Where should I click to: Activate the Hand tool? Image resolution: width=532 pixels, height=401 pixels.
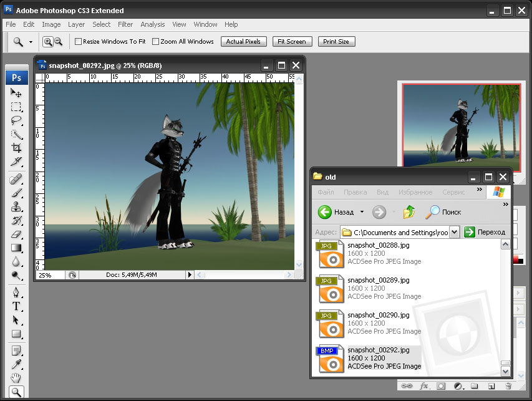click(x=16, y=378)
